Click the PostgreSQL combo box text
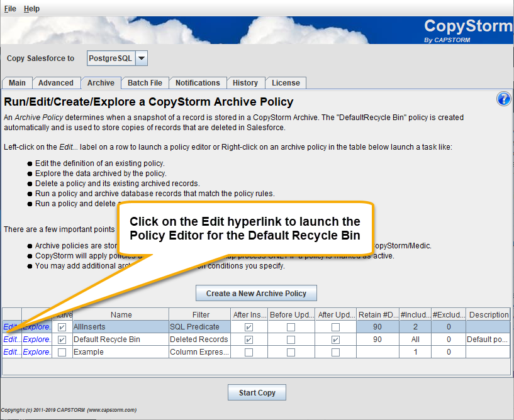This screenshot has width=514, height=420. pos(111,58)
